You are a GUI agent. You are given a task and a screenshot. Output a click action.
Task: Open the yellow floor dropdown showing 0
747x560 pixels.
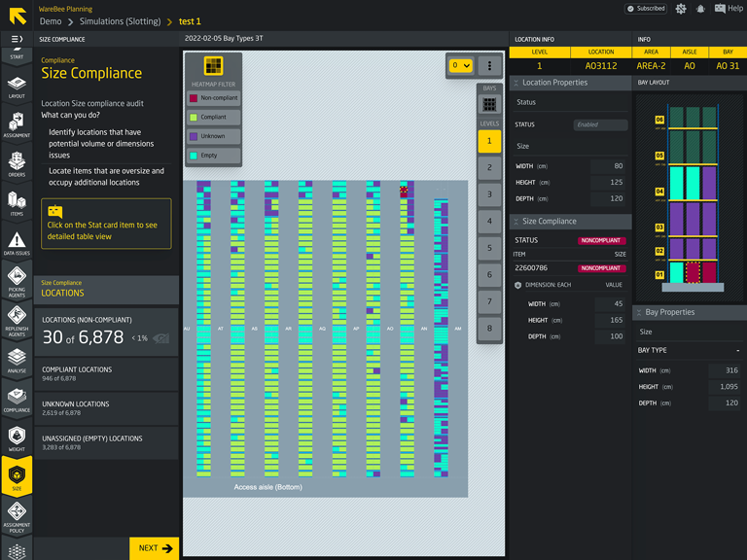click(461, 65)
